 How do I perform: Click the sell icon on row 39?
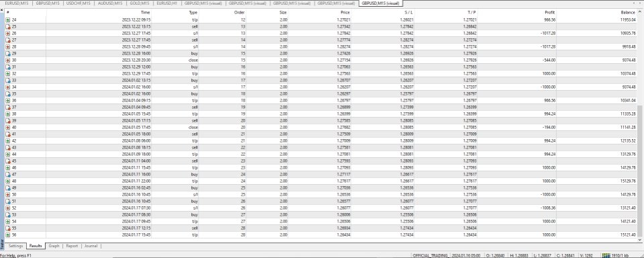point(8,120)
